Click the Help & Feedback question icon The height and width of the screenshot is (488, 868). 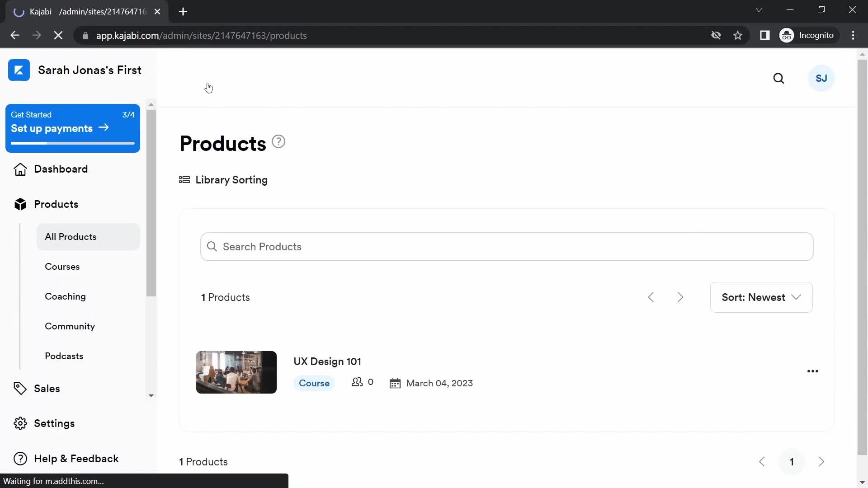[20, 459]
